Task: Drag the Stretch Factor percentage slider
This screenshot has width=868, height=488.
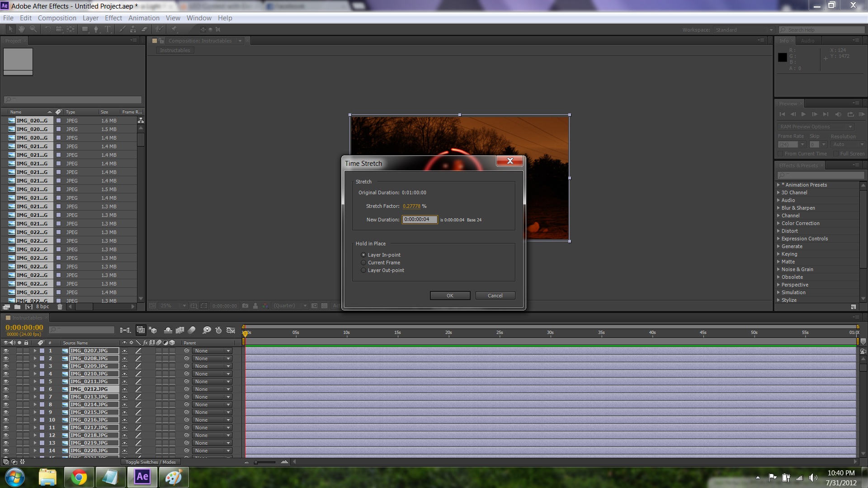Action: click(x=411, y=206)
